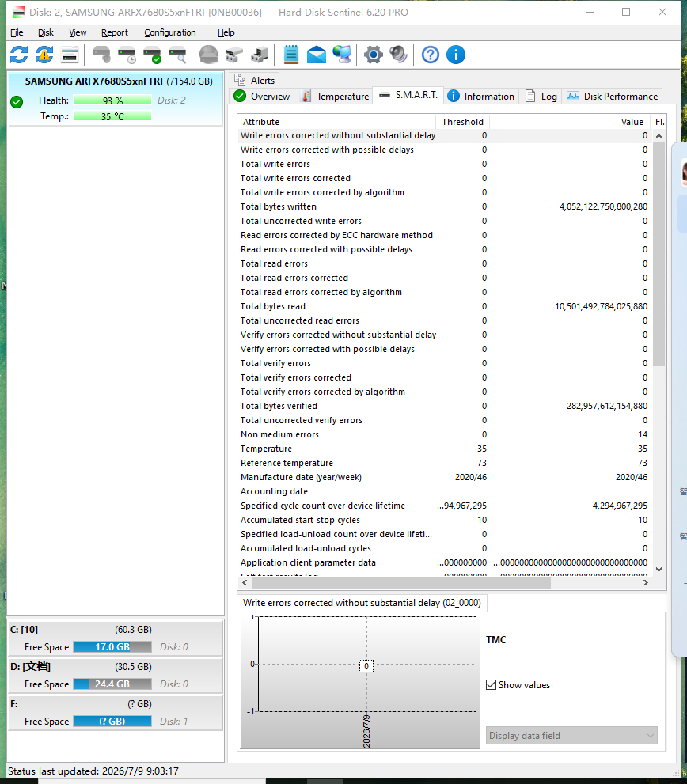Click the grey hard disk dome icon
This screenshot has height=784, width=687.
coord(209,55)
